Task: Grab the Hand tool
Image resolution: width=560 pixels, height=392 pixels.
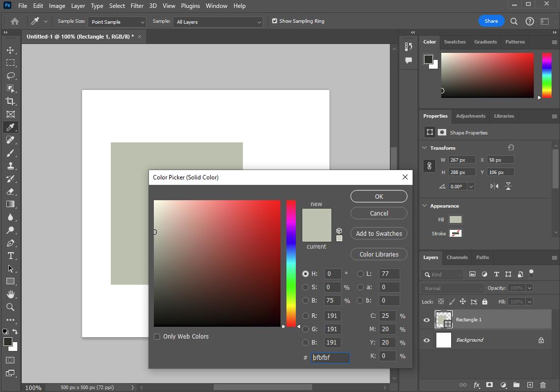Action: [11, 295]
